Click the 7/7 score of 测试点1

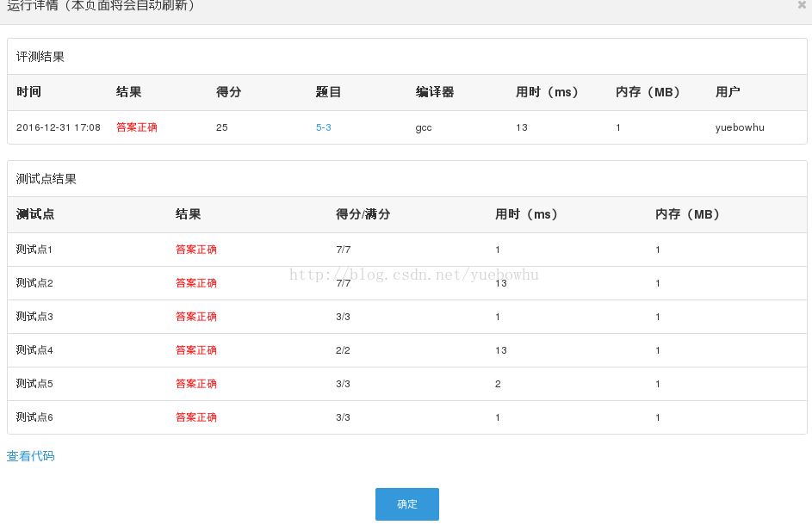click(344, 250)
